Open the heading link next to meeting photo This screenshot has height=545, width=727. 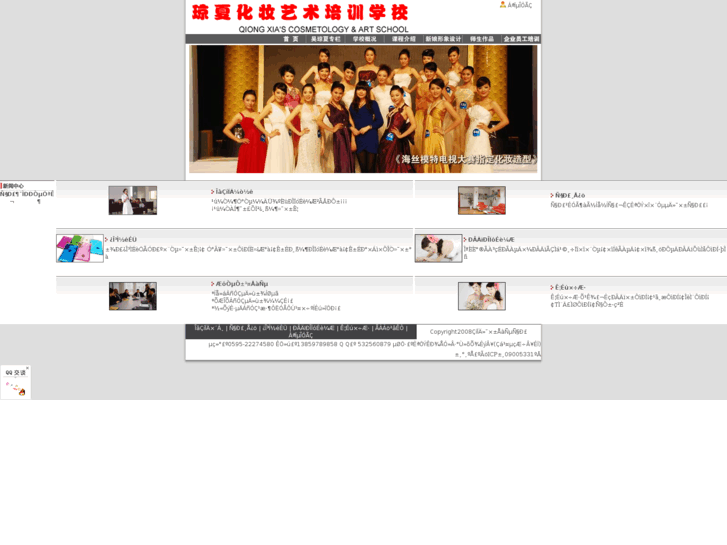[242, 283]
